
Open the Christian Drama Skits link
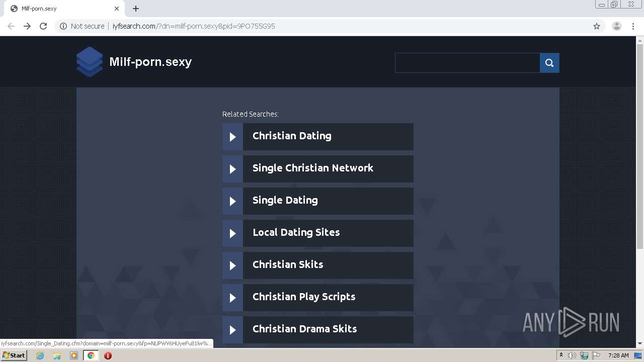[305, 329]
